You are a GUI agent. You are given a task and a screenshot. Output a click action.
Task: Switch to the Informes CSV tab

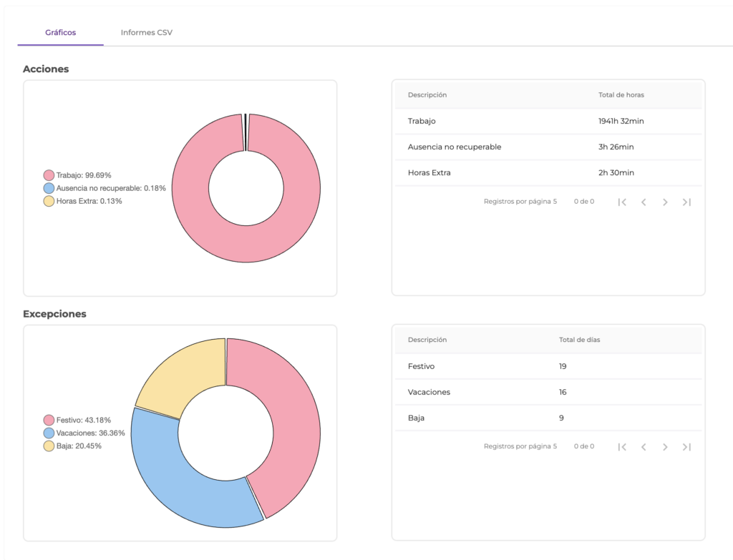pos(146,32)
